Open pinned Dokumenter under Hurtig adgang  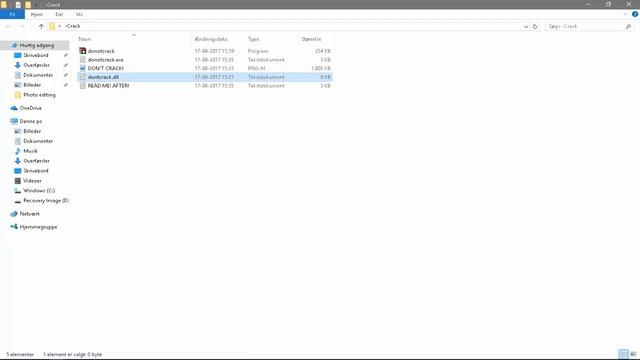point(38,75)
